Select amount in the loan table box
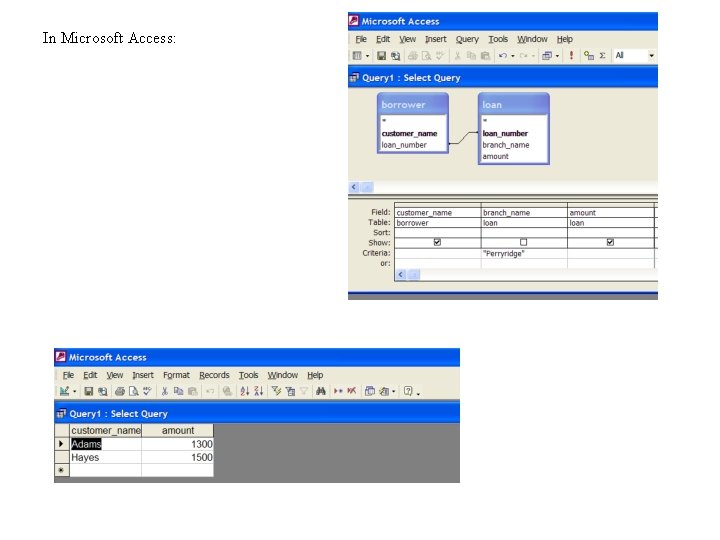 495,156
